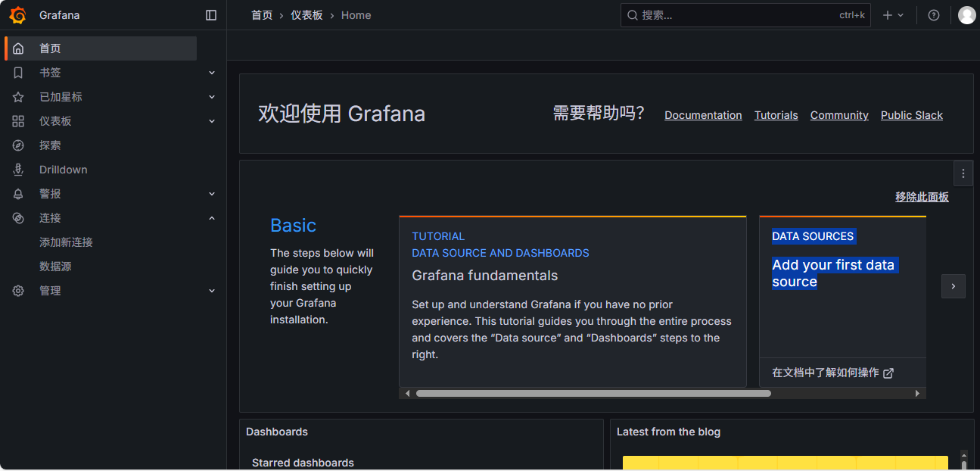Show next setup cards with right arrow
This screenshot has height=471, width=980.
tap(954, 286)
